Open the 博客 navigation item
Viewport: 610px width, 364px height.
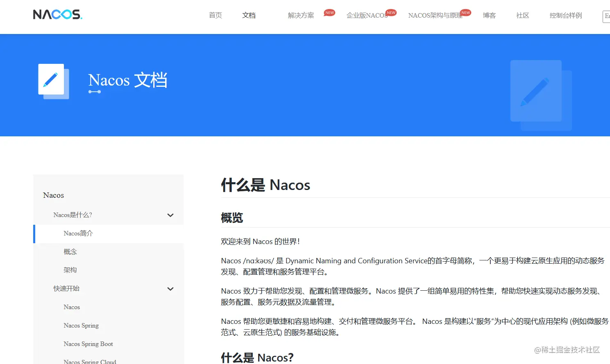pyautogui.click(x=489, y=15)
